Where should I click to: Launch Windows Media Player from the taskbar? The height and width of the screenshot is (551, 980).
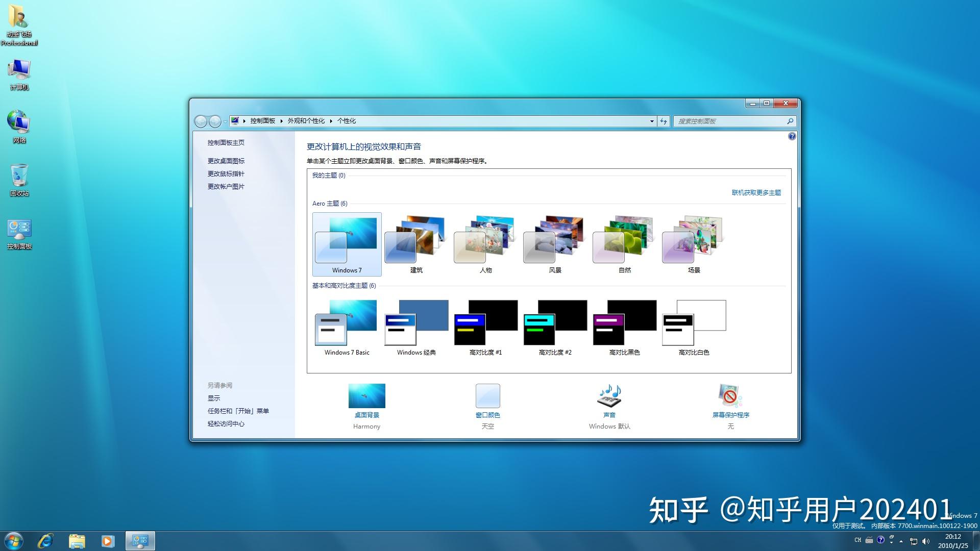[107, 540]
